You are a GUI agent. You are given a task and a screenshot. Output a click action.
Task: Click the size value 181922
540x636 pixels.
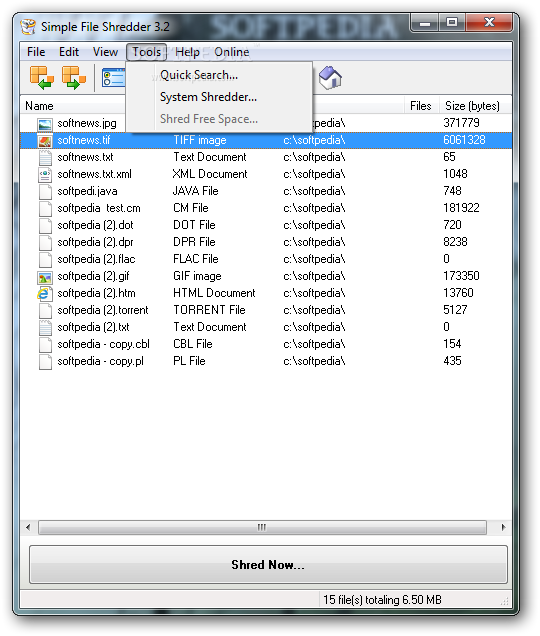[x=461, y=208]
